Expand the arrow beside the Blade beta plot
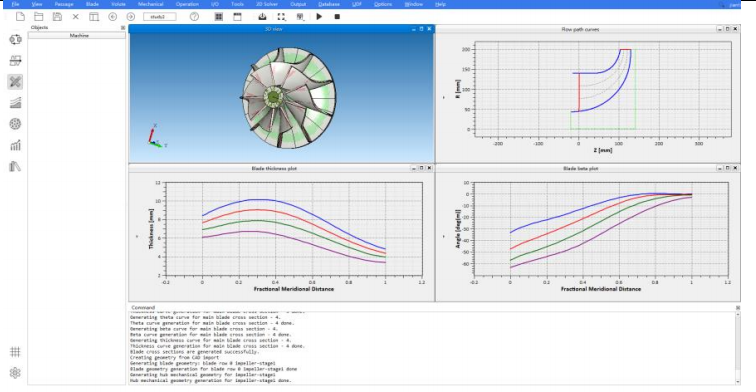The image size is (756, 392). (x=444, y=236)
